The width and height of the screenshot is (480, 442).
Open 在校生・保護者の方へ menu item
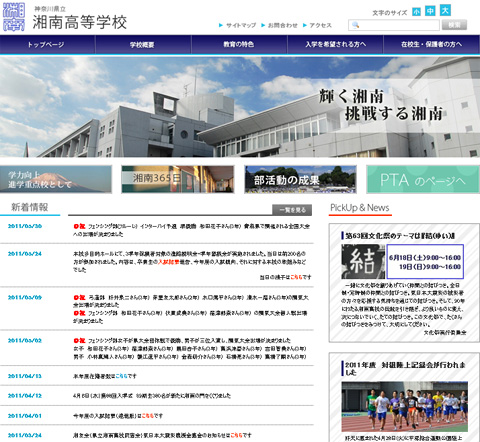pyautogui.click(x=432, y=44)
